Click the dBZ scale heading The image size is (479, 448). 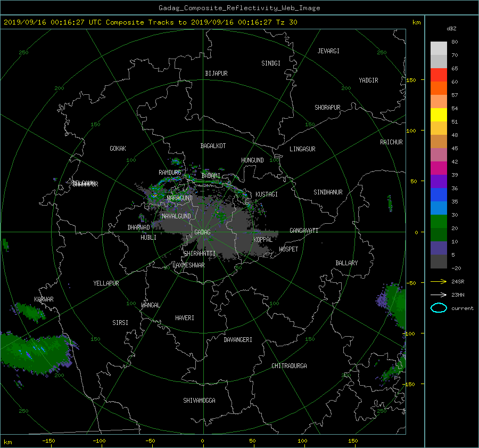451,29
